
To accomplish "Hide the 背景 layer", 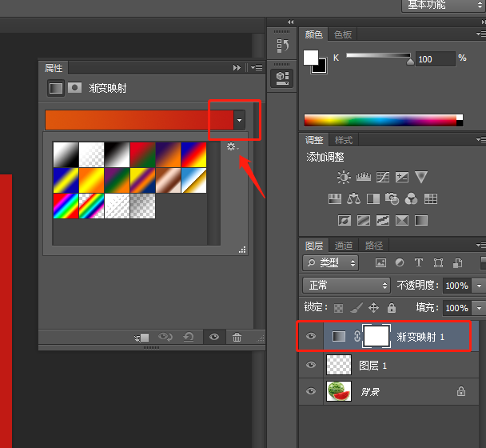I will point(311,391).
